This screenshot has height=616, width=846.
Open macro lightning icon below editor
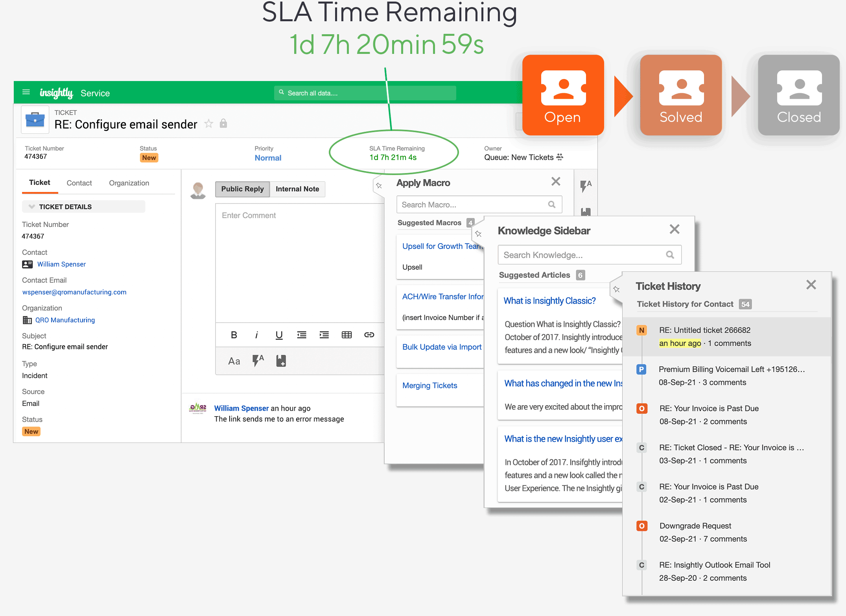[258, 360]
